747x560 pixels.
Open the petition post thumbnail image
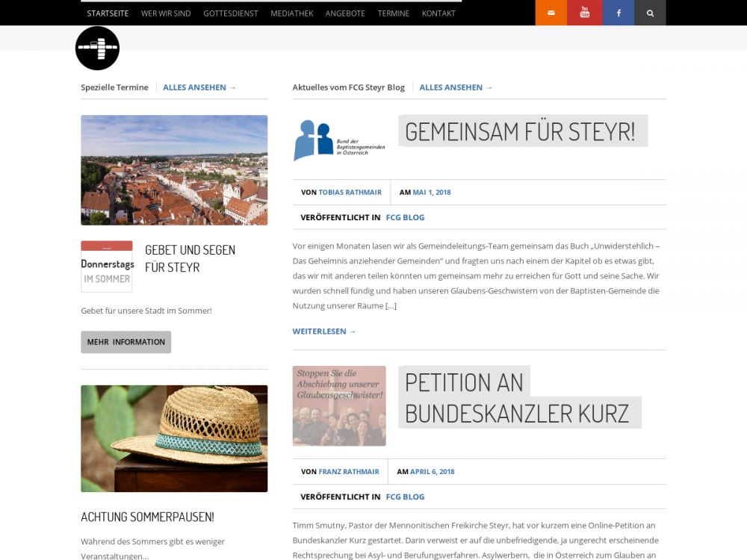[x=339, y=406]
